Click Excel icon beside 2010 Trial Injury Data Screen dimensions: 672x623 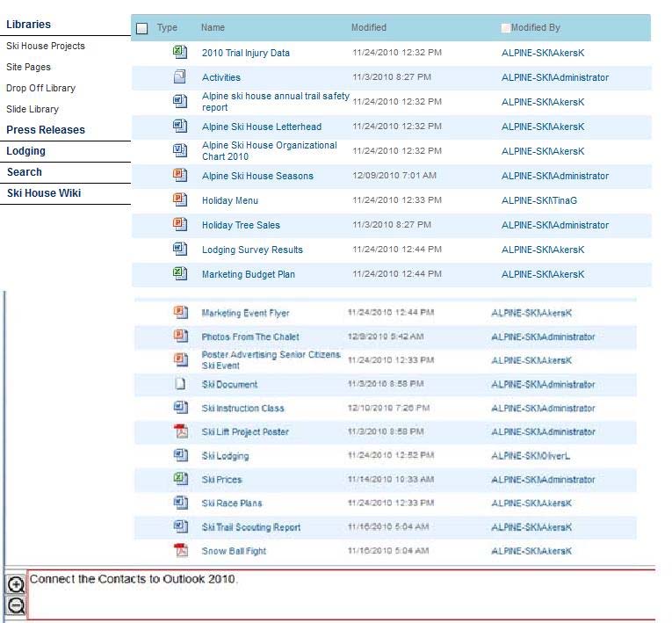(180, 53)
